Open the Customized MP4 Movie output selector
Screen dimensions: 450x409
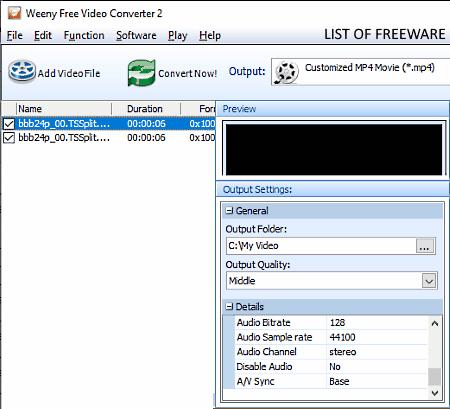[x=360, y=72]
